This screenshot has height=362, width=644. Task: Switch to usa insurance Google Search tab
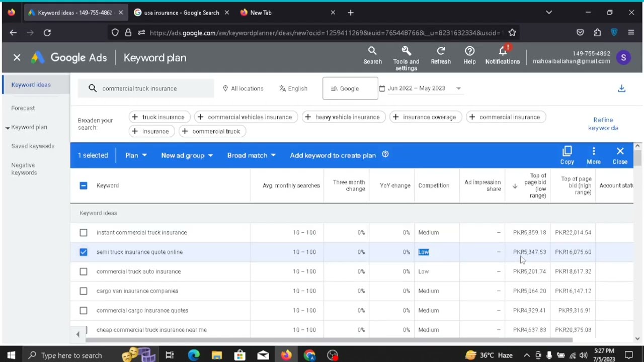[x=181, y=13]
